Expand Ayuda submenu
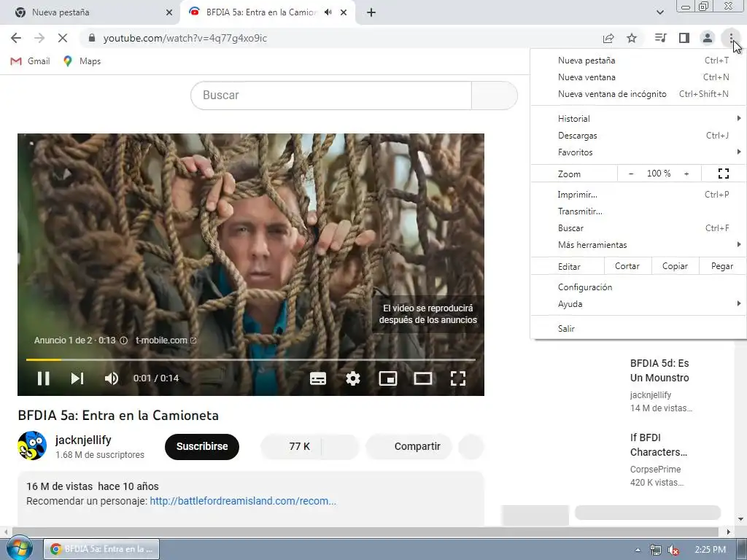Image resolution: width=747 pixels, height=560 pixels. tap(638, 304)
